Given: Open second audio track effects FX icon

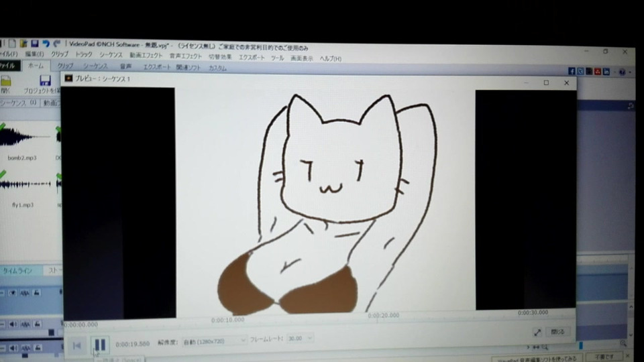Looking at the screenshot, I should pyautogui.click(x=25, y=348).
